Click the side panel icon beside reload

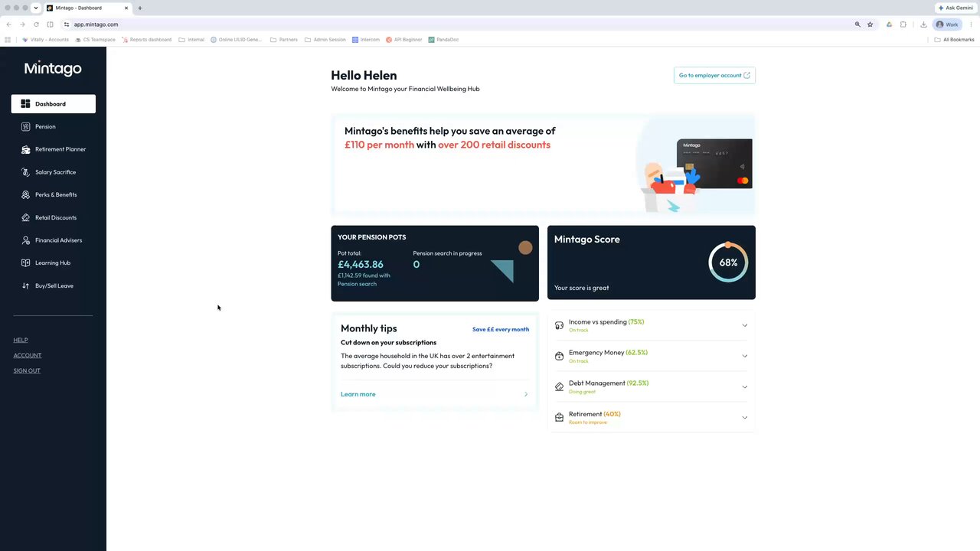tap(51, 24)
